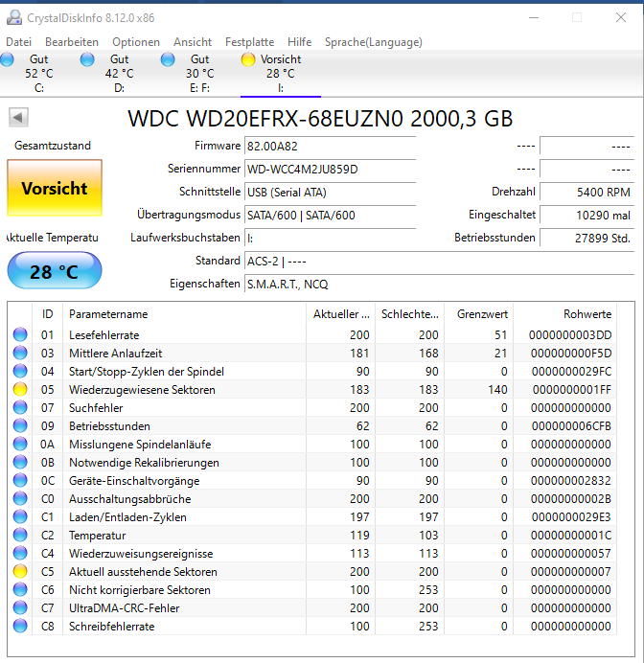The image size is (644, 663).
Task: Open the Ansicht menu
Action: click(x=193, y=42)
